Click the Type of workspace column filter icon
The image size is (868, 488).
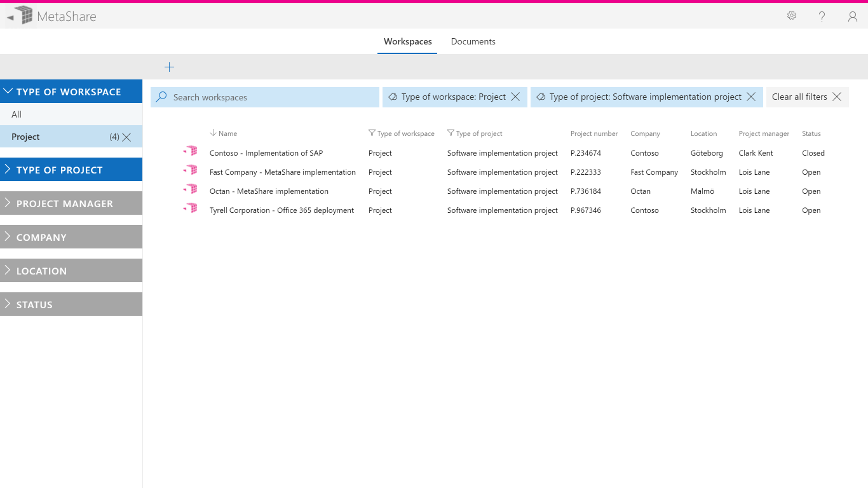click(x=372, y=133)
